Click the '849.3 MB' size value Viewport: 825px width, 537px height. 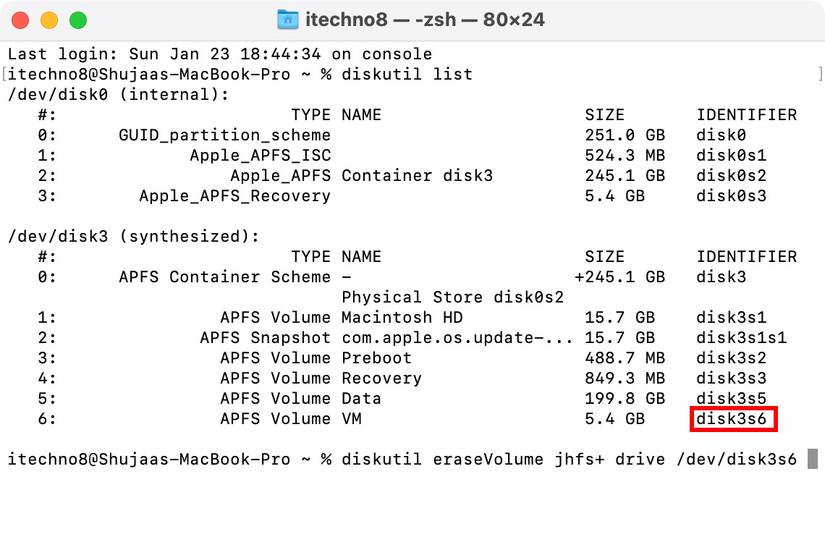(x=625, y=378)
